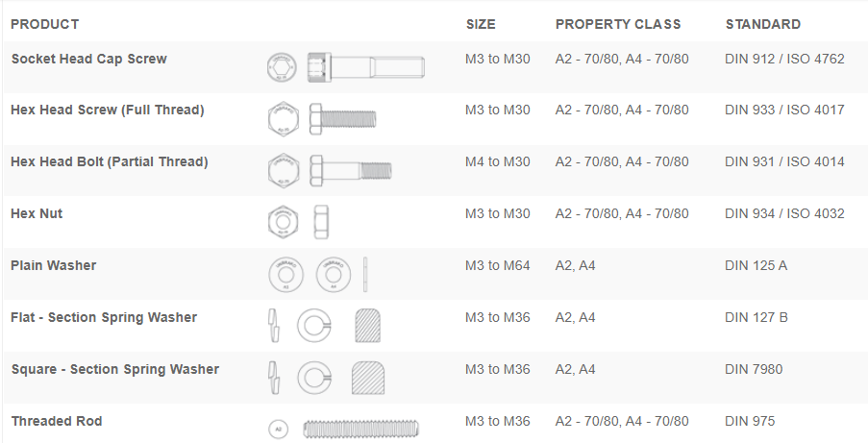The width and height of the screenshot is (868, 443).
Task: Select the Plain Washer product name
Action: [53, 265]
